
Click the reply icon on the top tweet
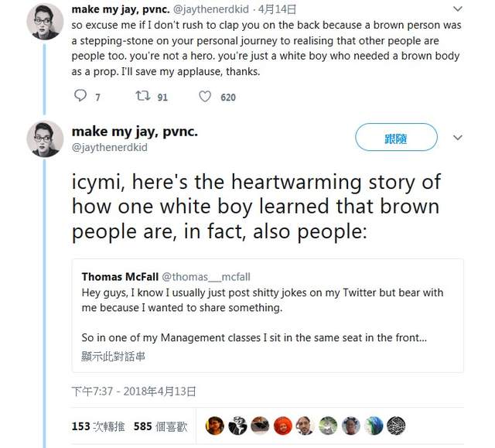pyautogui.click(x=81, y=97)
